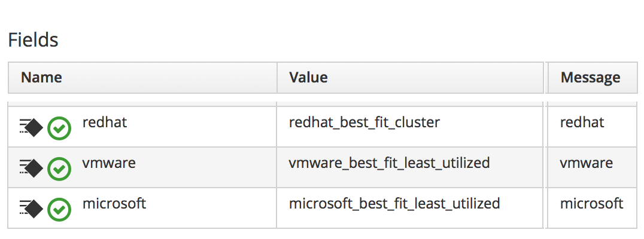Click the vmware_best_fit_least_utilized value cell

click(389, 163)
